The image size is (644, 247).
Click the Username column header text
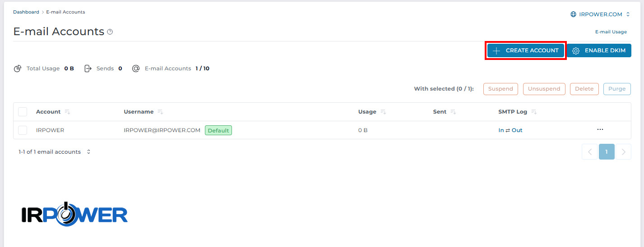139,112
